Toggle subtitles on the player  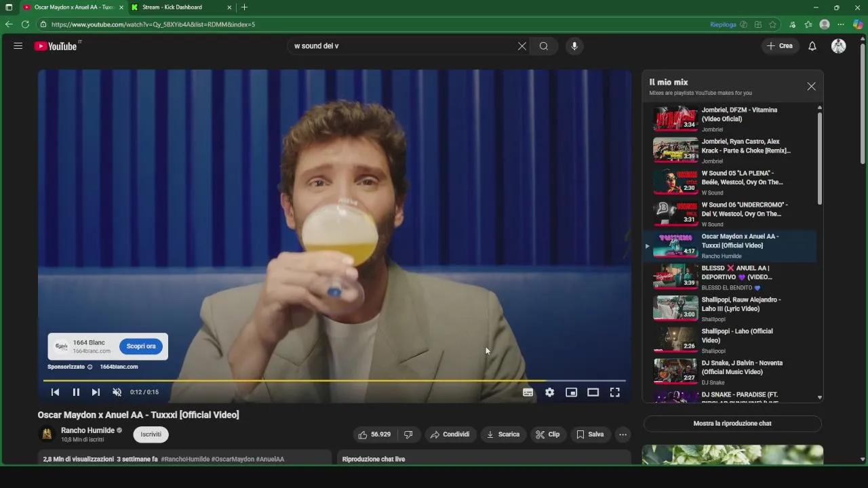click(x=528, y=392)
